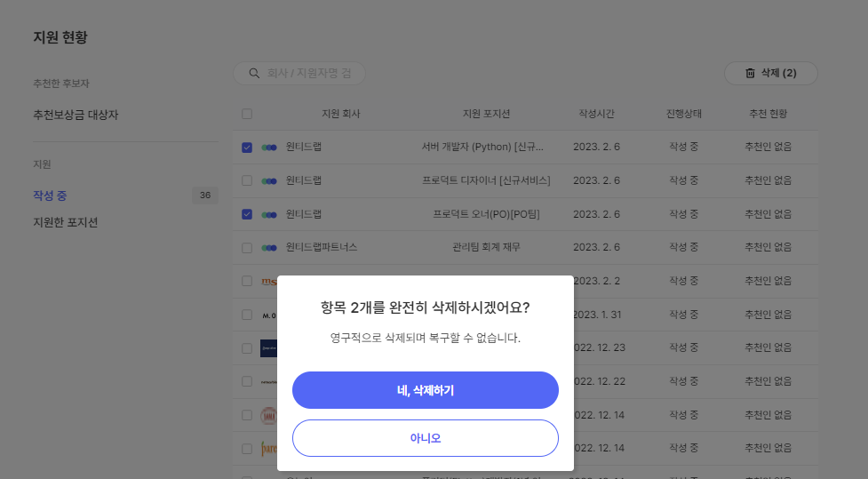Check the 프로덕트 디자이너 row checkbox
The width and height of the screenshot is (868, 479).
tap(247, 180)
